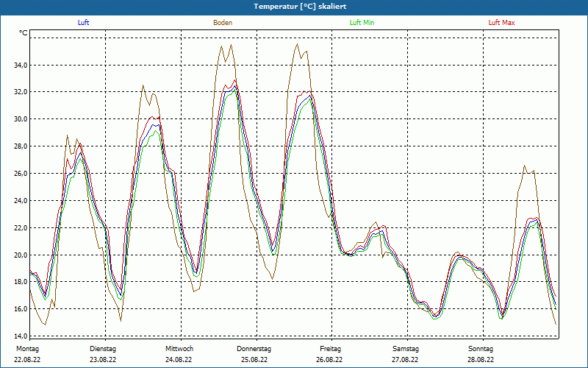Click the date 22.08.22
This screenshot has height=368, width=588.
click(x=27, y=360)
